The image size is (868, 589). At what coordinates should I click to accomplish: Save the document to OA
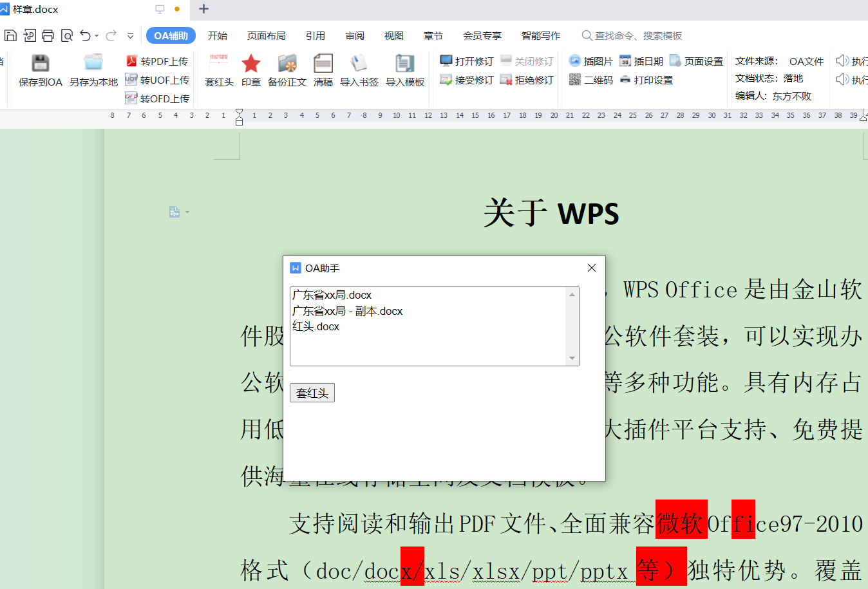click(x=41, y=71)
